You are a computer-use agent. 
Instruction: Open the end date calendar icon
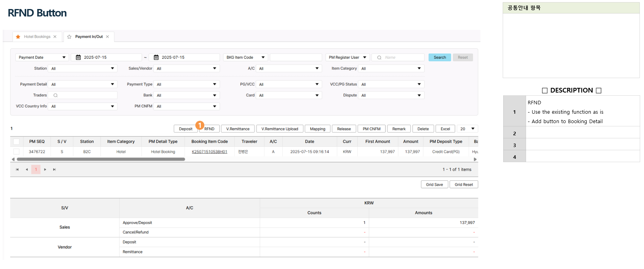point(156,58)
